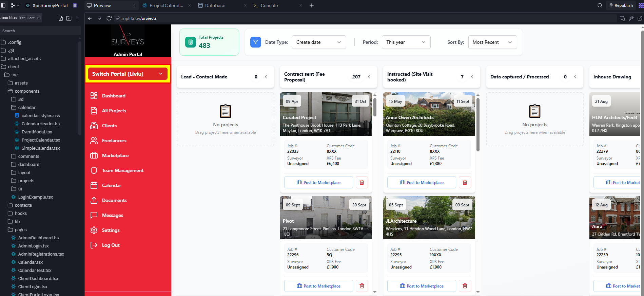Collapse the Contract sent column

click(x=369, y=77)
